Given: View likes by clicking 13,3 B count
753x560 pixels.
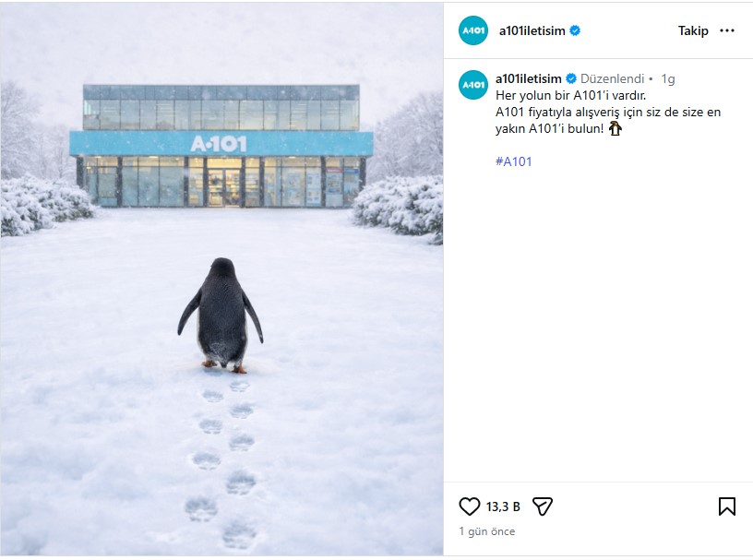Looking at the screenshot, I should [x=503, y=506].
